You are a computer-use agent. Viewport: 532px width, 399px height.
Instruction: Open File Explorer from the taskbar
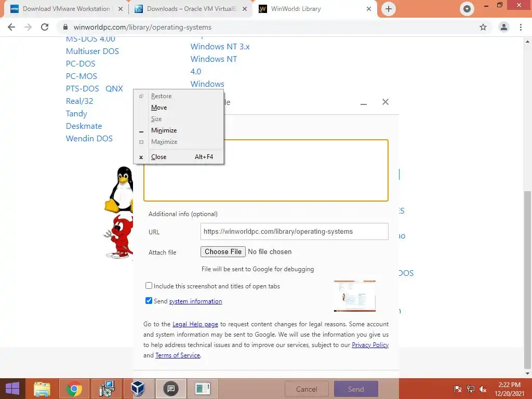(x=42, y=389)
